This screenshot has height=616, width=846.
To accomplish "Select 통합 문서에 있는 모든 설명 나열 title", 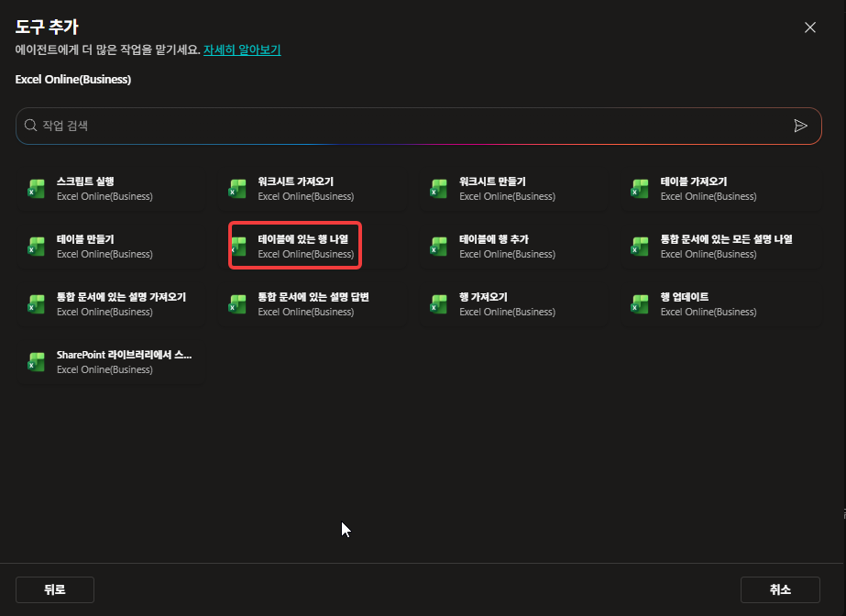I will pos(726,239).
